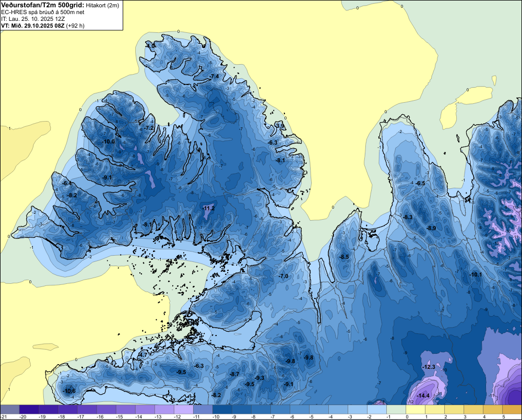The image size is (522, 420).
Task: Click the -12.3 temperature label on the map
Action: 429,367
